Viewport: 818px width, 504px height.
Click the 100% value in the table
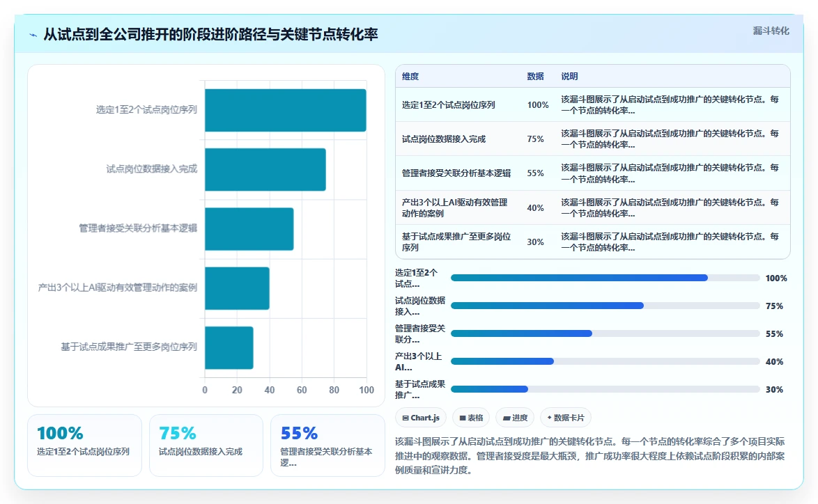tap(538, 104)
